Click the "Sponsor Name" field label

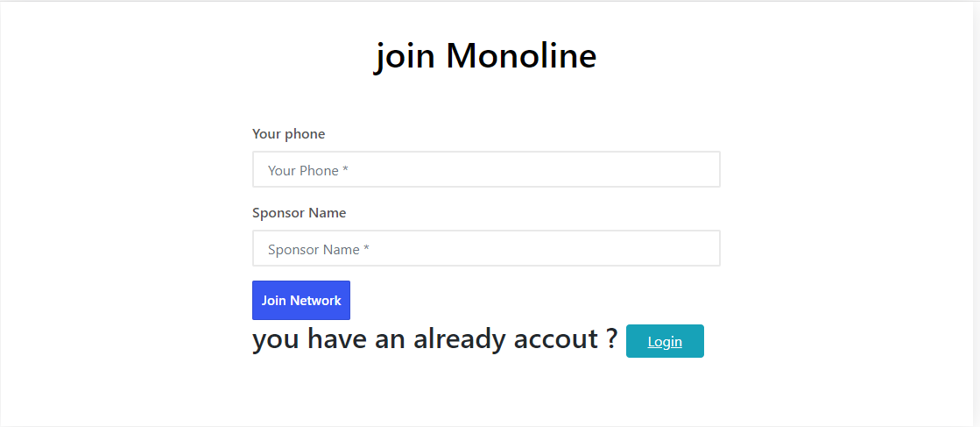click(x=299, y=213)
